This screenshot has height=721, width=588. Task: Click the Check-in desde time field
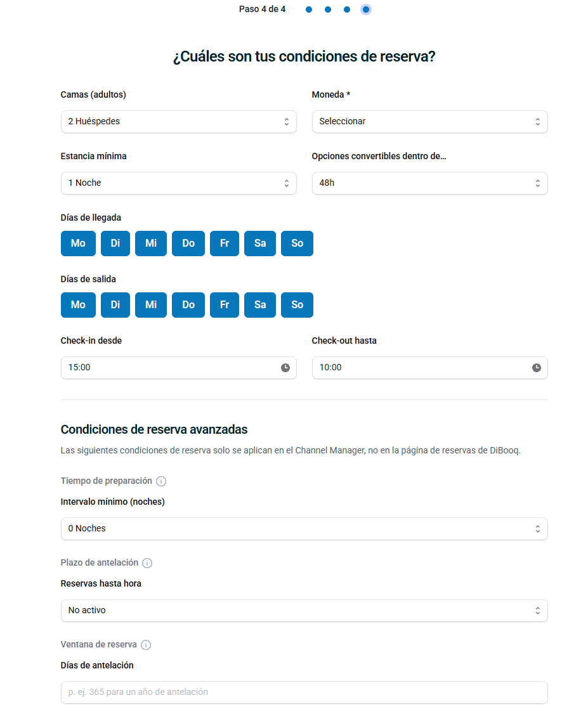(x=178, y=368)
